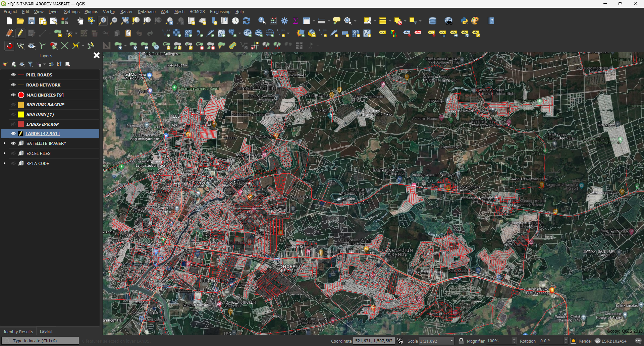Click the Layer Labeling Options abc icon
The width and height of the screenshot is (644, 346).
point(382,33)
